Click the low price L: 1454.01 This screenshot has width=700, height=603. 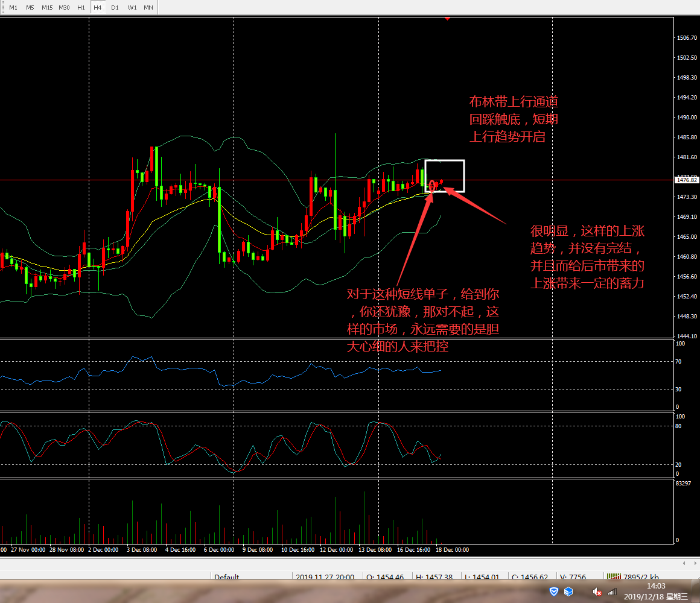point(482,576)
